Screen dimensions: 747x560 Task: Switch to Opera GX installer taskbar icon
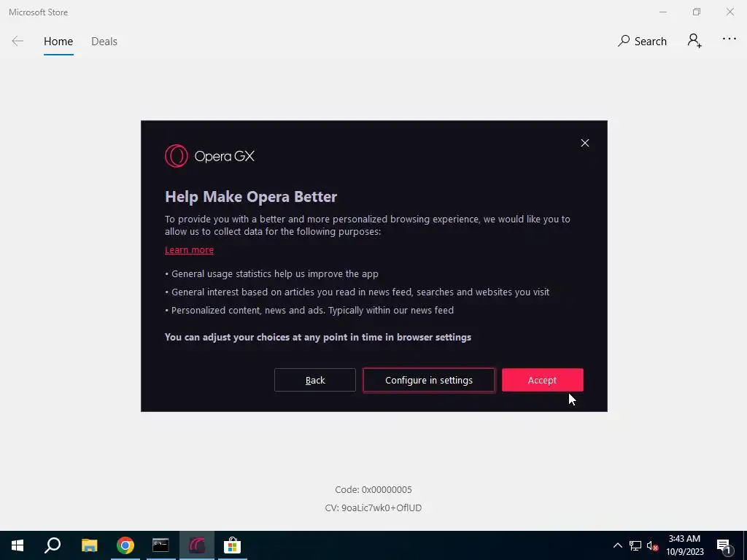click(197, 545)
